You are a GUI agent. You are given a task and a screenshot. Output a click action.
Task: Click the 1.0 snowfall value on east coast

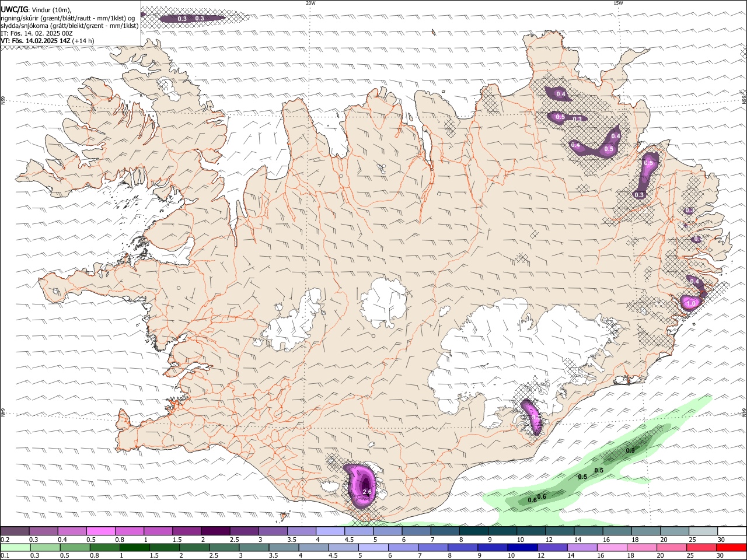(x=692, y=304)
